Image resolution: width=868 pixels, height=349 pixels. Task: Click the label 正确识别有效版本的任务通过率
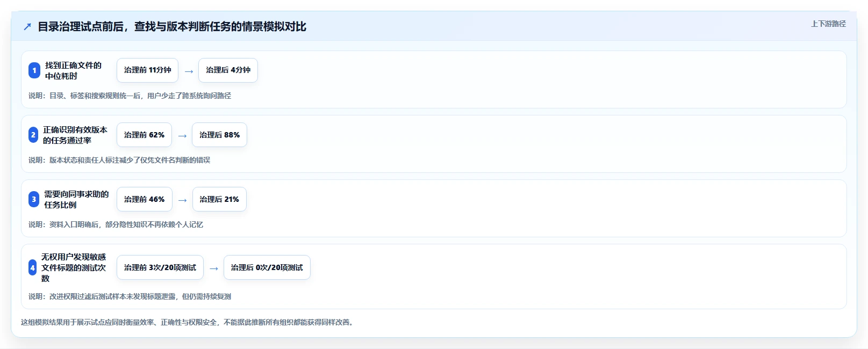[75, 135]
